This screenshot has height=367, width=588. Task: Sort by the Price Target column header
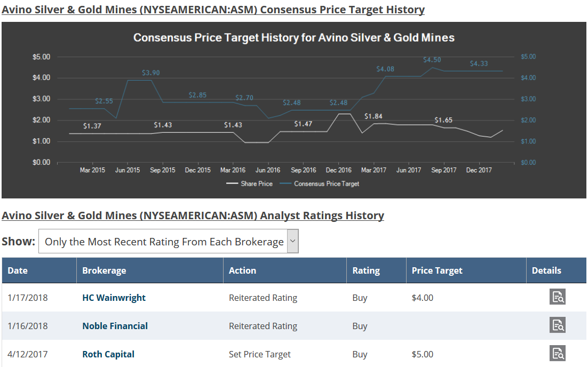click(x=437, y=270)
